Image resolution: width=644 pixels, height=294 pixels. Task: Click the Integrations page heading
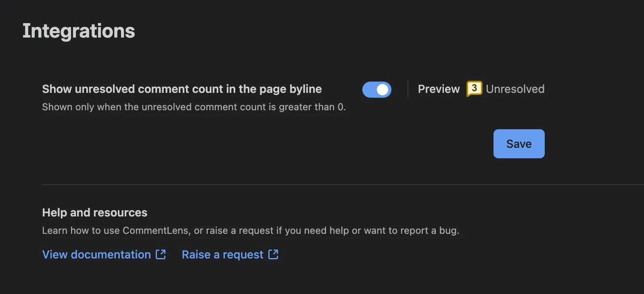(x=79, y=31)
